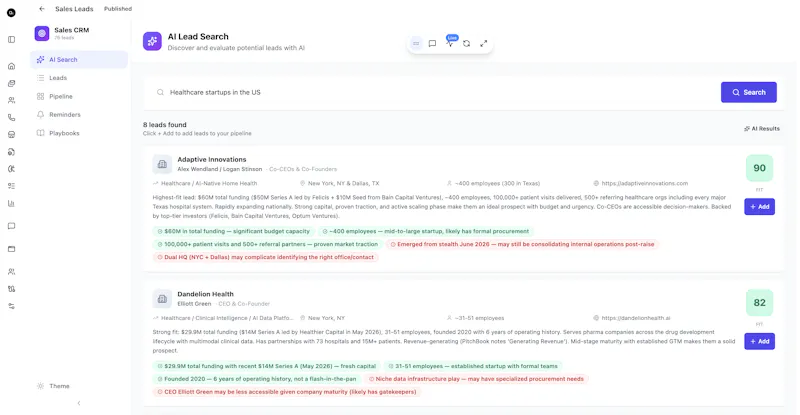Viewport: 800px width, 415px height.
Task: Open the Adaptive Innovations lead title
Action: [x=212, y=160]
